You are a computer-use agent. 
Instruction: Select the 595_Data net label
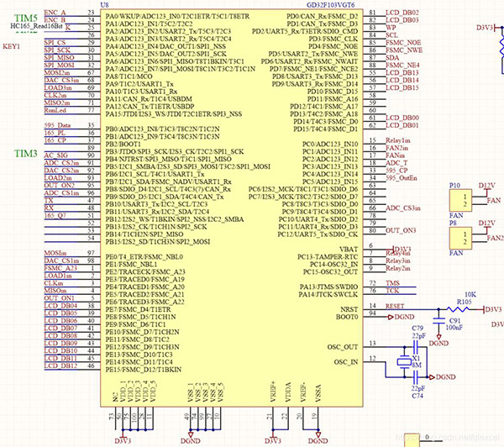57,125
